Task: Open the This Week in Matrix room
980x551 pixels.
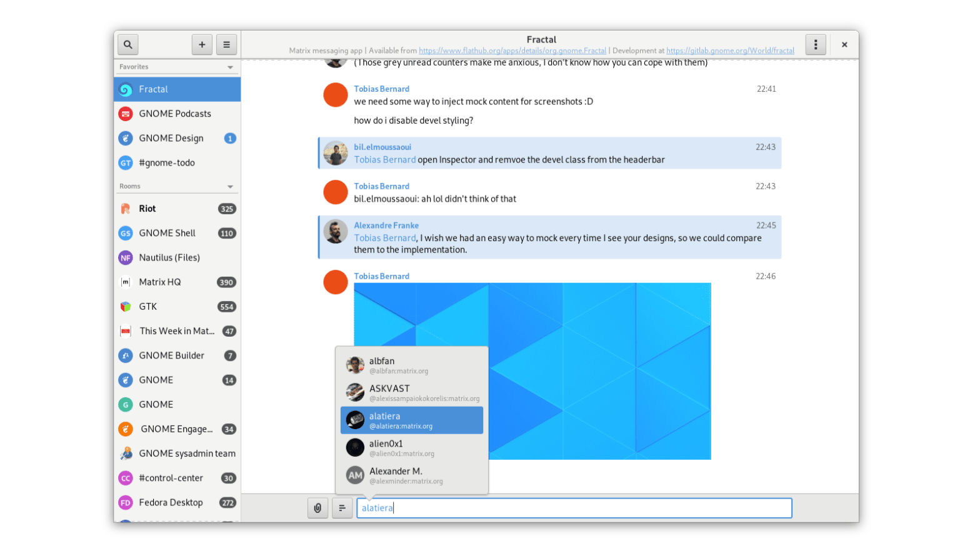Action: coord(177,331)
